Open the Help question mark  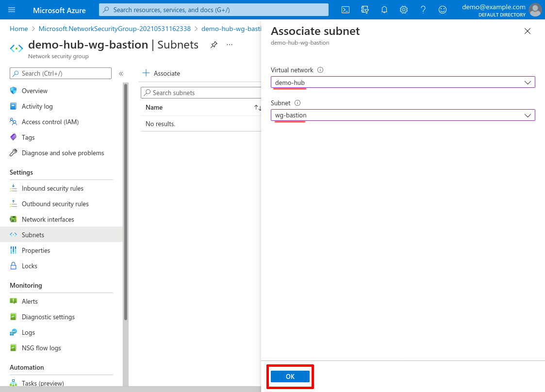(423, 10)
